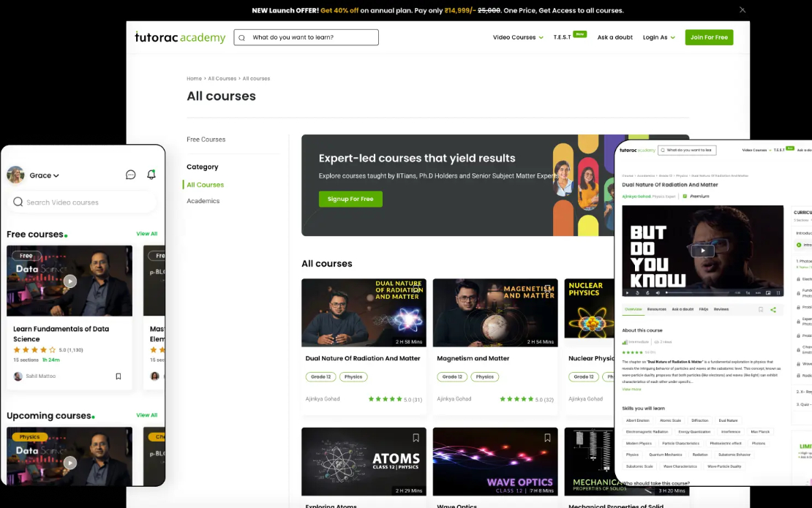This screenshot has height=508, width=812.
Task: Click the picture-in-picture icon in video player
Action: (x=768, y=293)
